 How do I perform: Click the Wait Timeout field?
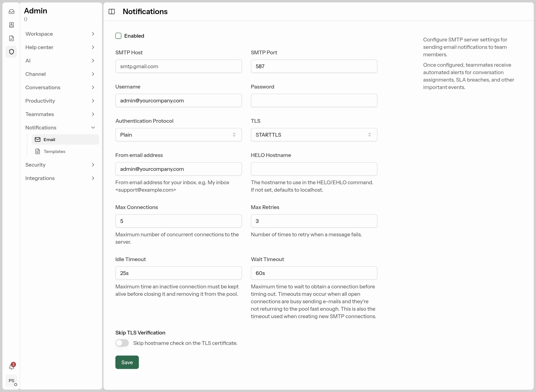click(x=314, y=273)
